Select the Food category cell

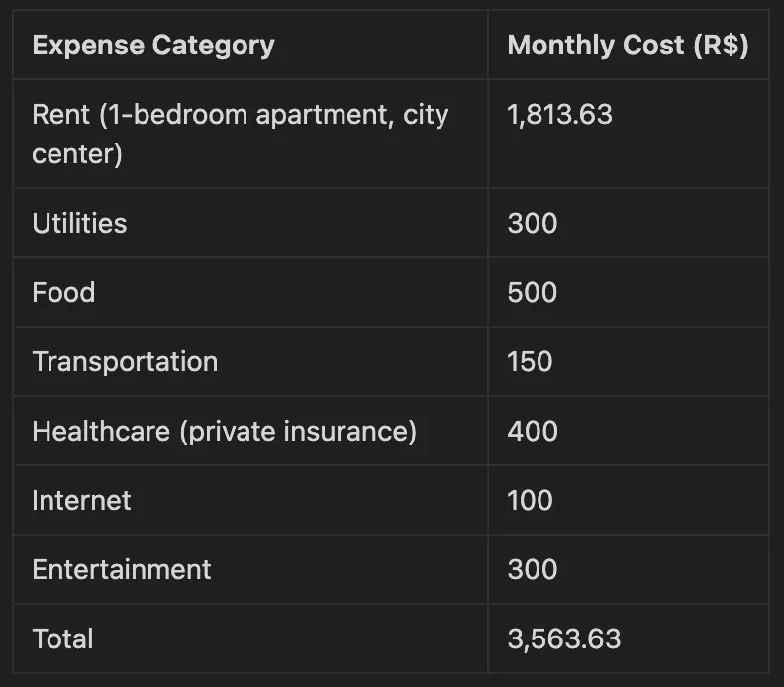pyautogui.click(x=63, y=292)
